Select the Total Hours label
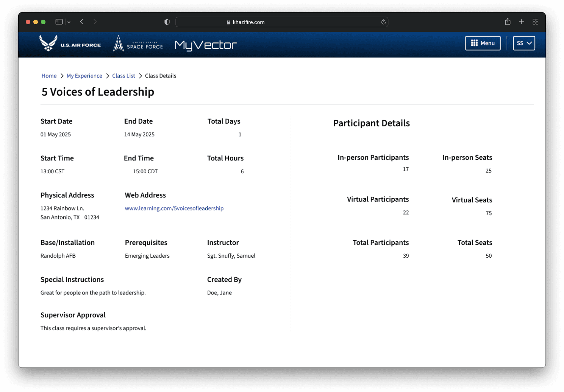 225,158
